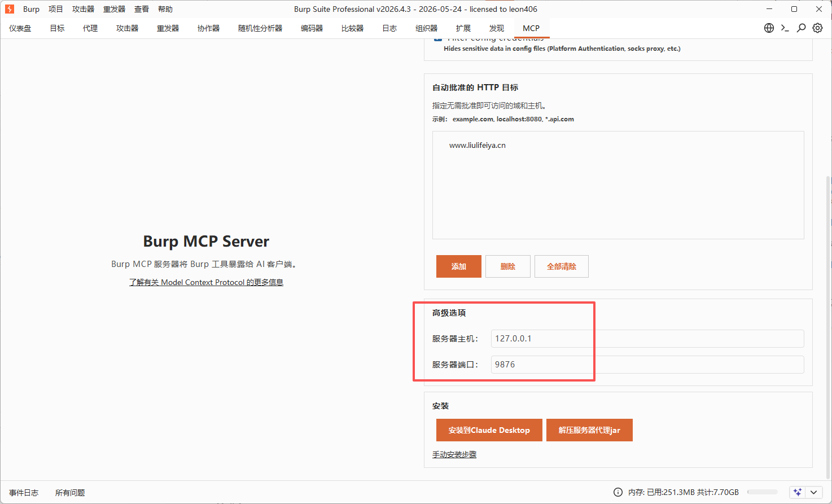
Task: Click the 安装 section title
Action: (441, 406)
